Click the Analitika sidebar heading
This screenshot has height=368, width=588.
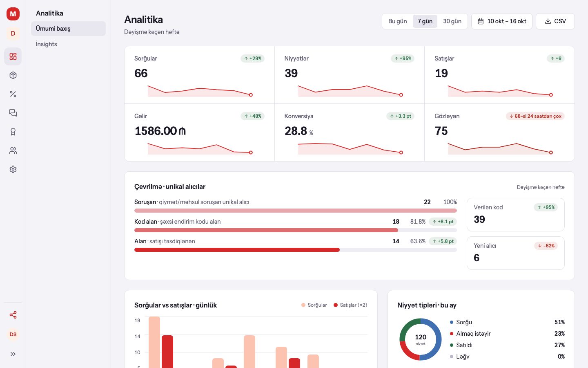(49, 13)
